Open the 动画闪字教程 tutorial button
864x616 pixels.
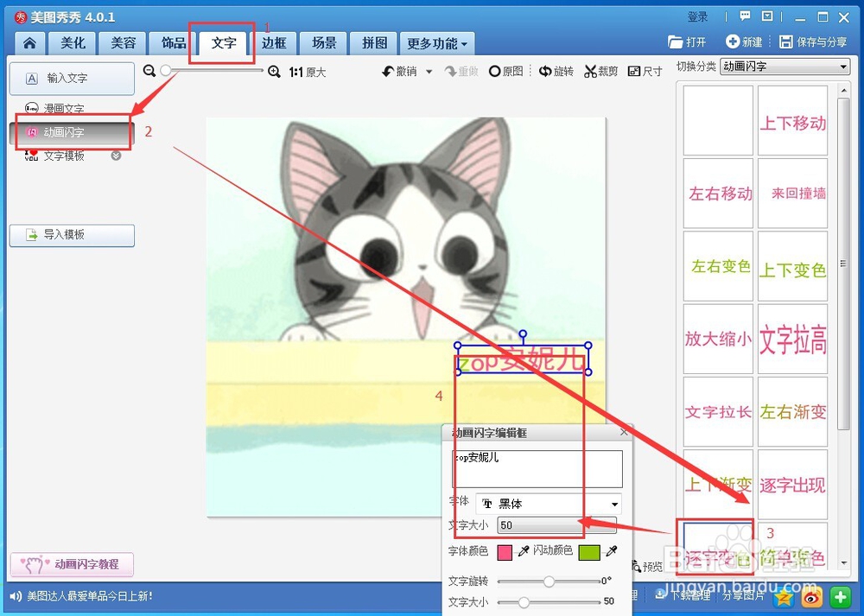(72, 564)
